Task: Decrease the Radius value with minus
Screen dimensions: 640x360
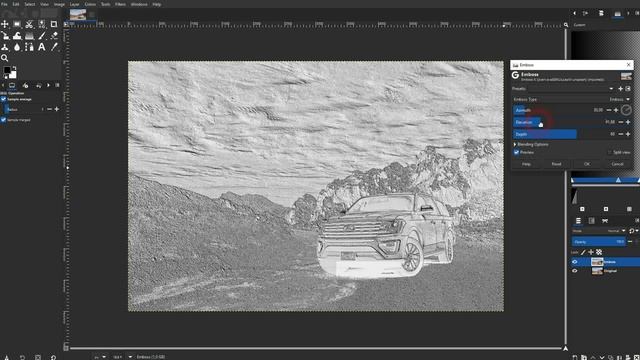Action: click(49, 109)
